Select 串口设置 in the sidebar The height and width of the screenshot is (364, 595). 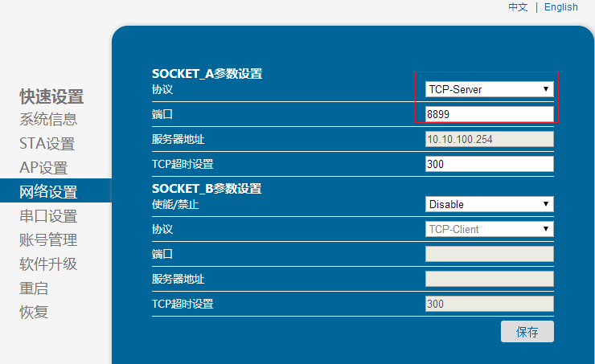[48, 216]
